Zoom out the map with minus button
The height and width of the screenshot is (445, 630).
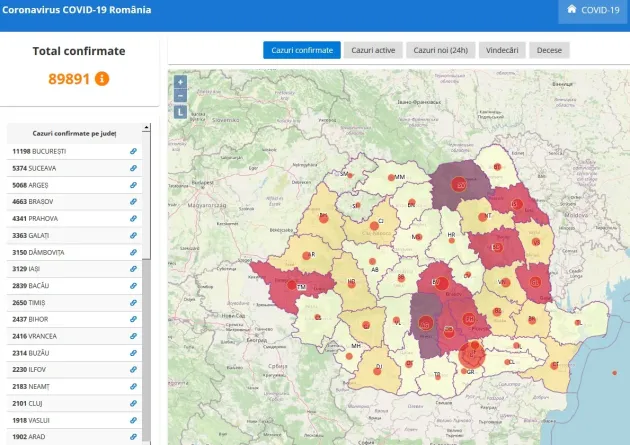coord(180,96)
